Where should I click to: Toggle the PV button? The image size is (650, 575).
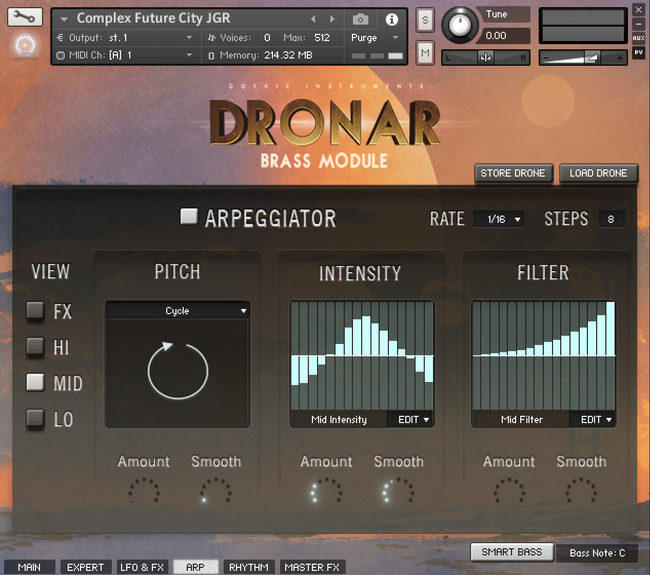coord(638,53)
